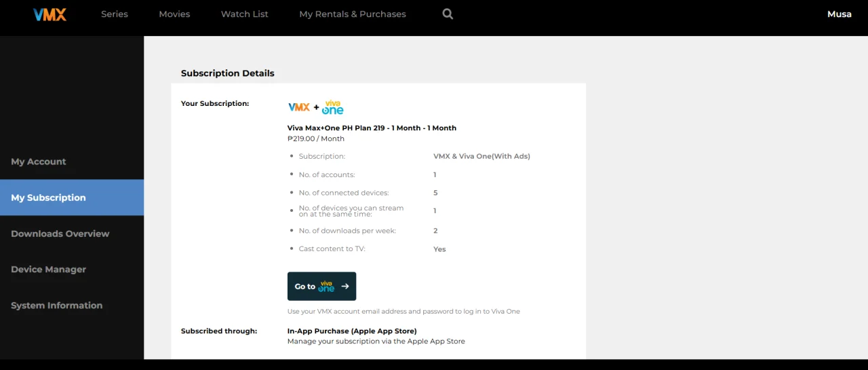Image resolution: width=868 pixels, height=370 pixels.
Task: Click the Cast content value Yes
Action: [439, 249]
